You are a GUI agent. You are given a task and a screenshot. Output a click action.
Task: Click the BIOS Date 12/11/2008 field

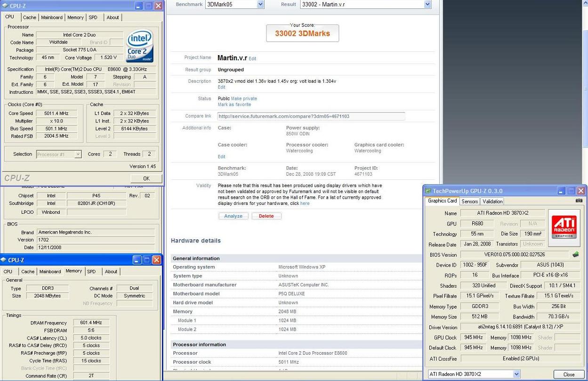[96, 247]
